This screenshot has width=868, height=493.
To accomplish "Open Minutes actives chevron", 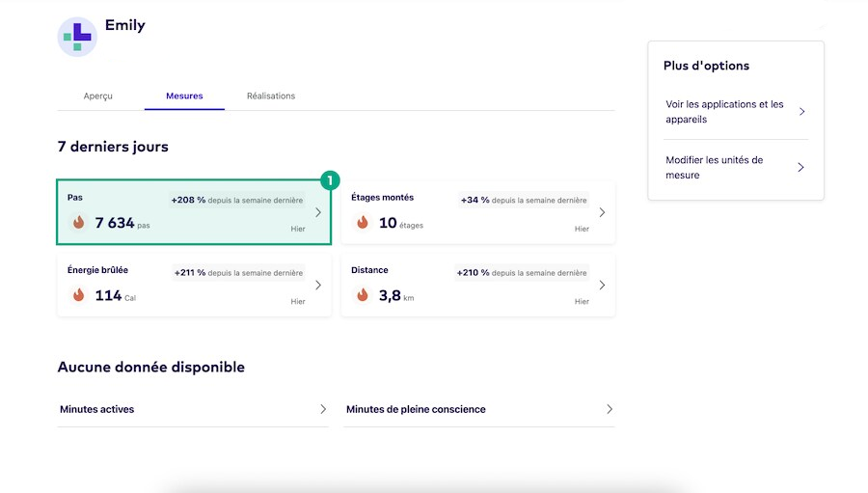I will click(323, 409).
